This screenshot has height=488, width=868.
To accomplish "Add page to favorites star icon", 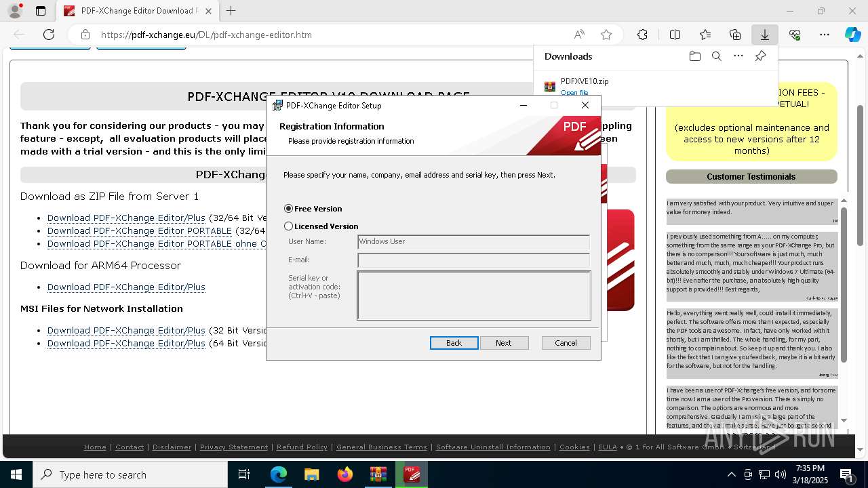I will pos(606,35).
